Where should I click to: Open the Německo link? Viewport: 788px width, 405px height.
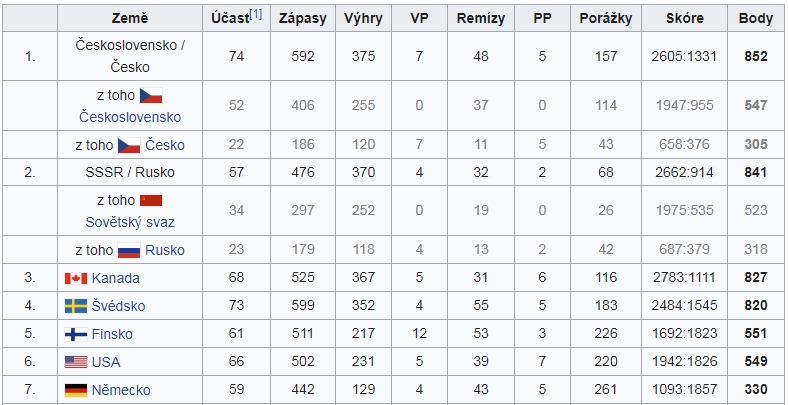[121, 390]
